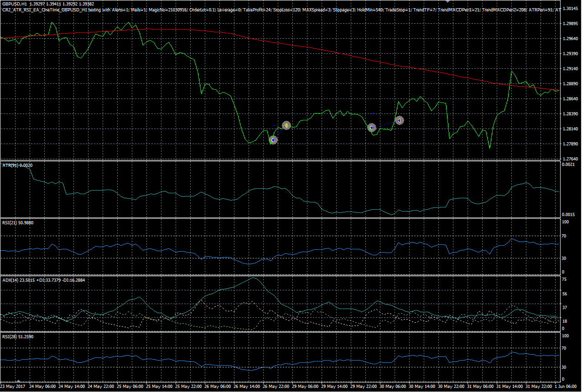Screen dimensions: 582x392
Task: Click the small triangle marker on the time axis
Action: [19, 380]
